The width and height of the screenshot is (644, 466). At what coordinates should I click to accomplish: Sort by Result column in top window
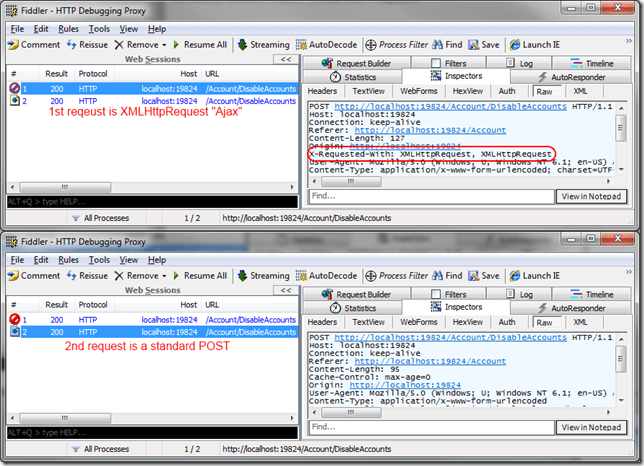56,74
